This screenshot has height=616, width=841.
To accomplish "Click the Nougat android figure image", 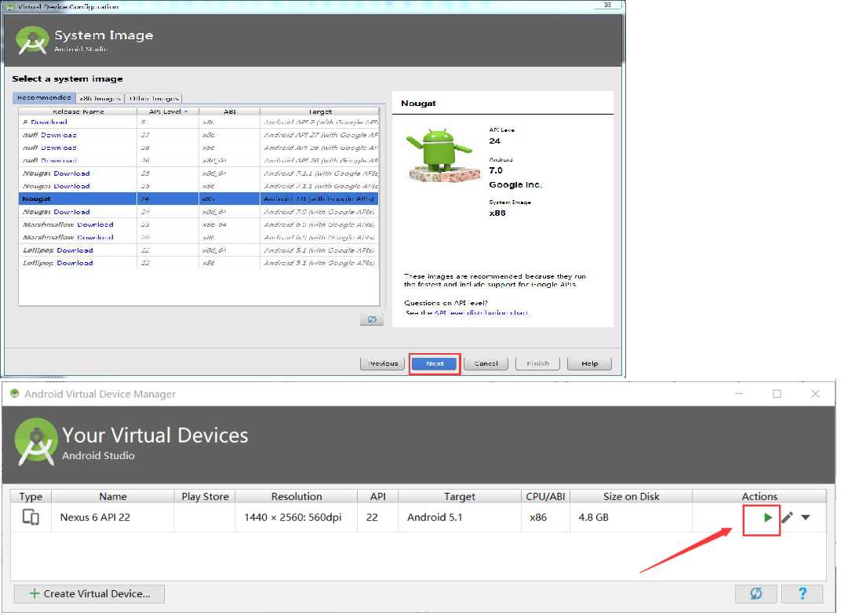I will coord(442,155).
